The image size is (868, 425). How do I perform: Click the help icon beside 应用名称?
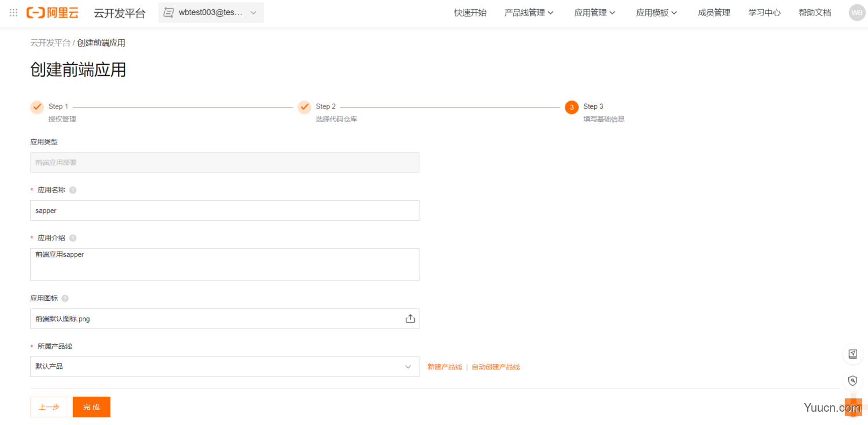point(73,190)
